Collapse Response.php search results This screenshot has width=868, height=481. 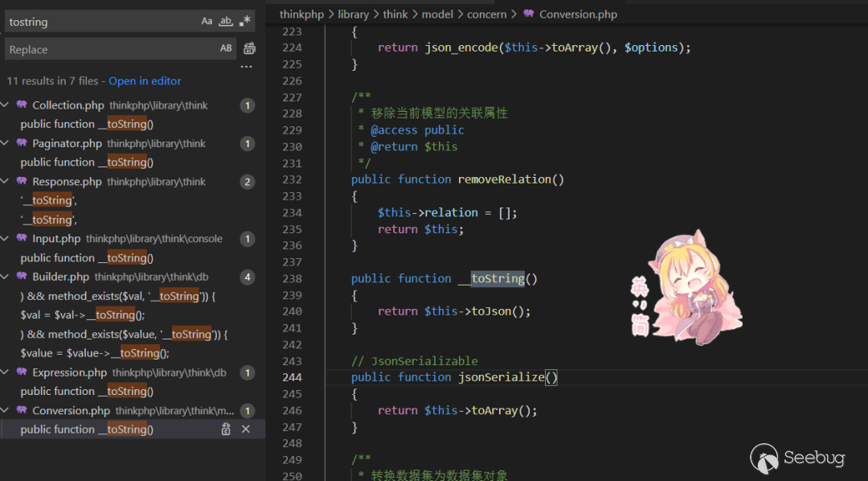[5, 181]
